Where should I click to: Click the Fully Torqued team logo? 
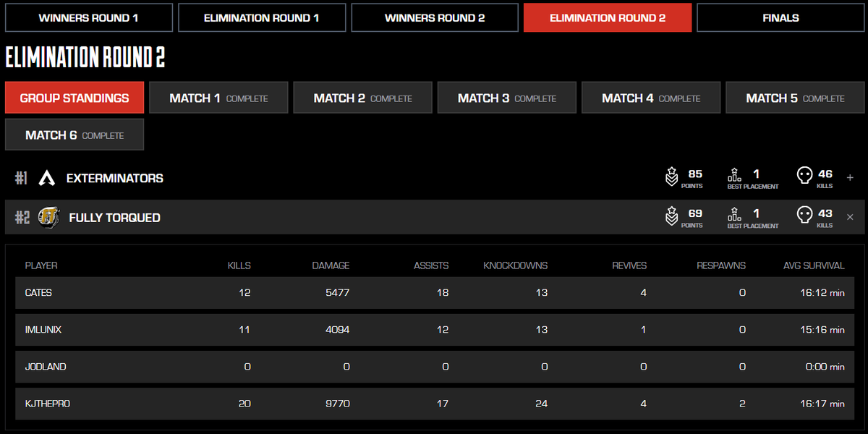pyautogui.click(x=48, y=217)
